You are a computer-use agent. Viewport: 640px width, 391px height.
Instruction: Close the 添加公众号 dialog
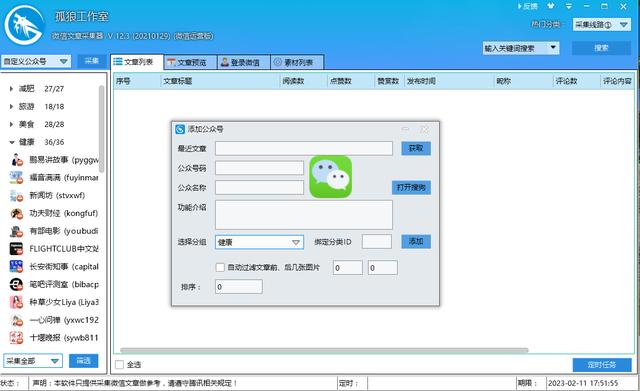coord(424,129)
